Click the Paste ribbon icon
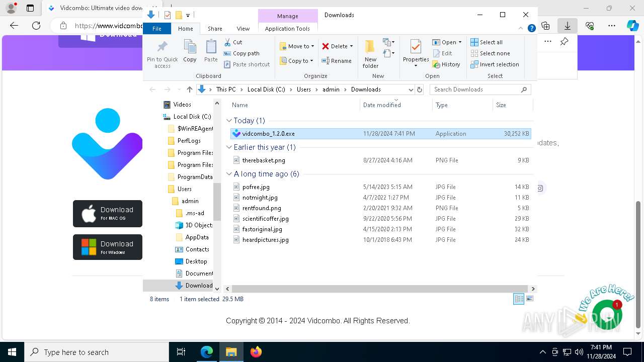The height and width of the screenshot is (362, 644). pyautogui.click(x=211, y=51)
